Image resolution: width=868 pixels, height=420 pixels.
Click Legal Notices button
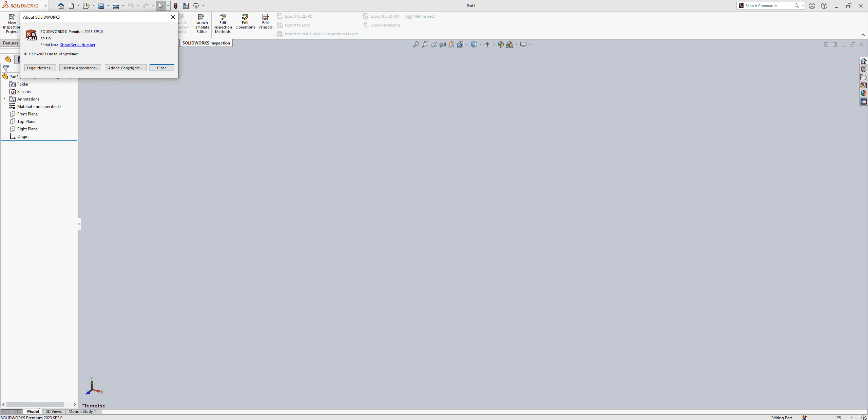40,68
